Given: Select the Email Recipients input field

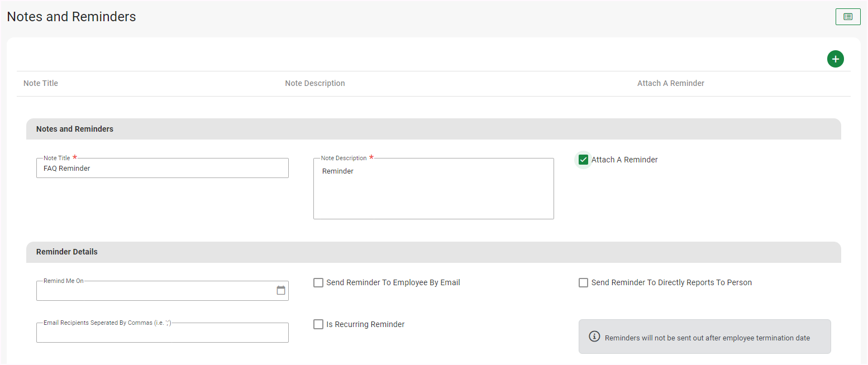Looking at the screenshot, I should coord(162,333).
